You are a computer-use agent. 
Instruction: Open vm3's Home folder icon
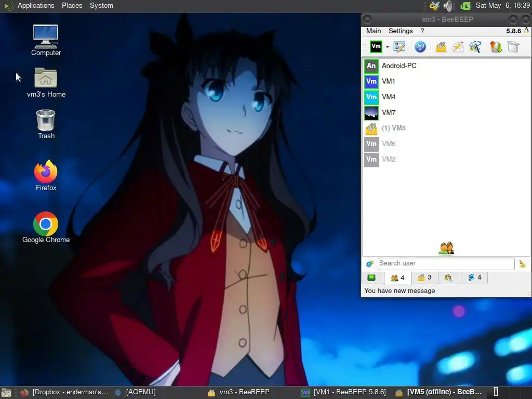pos(46,83)
